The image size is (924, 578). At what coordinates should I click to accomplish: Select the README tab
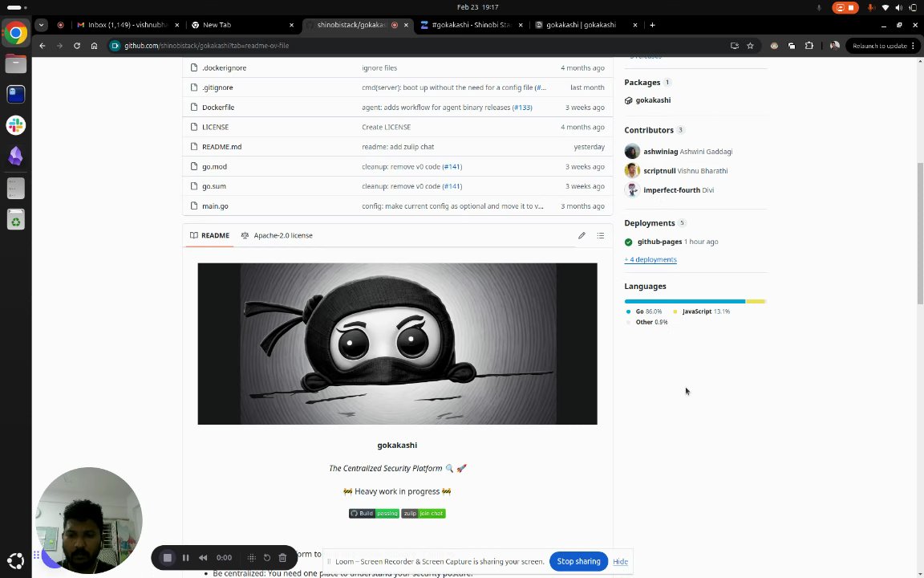210,235
